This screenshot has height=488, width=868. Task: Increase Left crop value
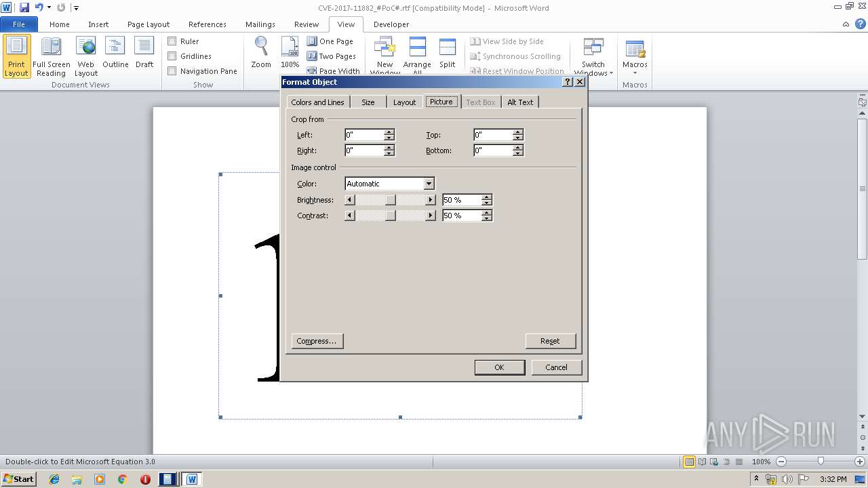pyautogui.click(x=389, y=132)
